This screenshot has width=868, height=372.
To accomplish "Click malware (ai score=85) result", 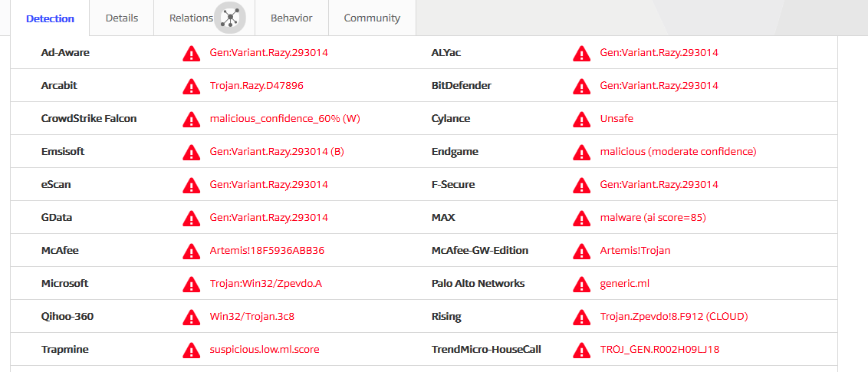I will pos(653,218).
